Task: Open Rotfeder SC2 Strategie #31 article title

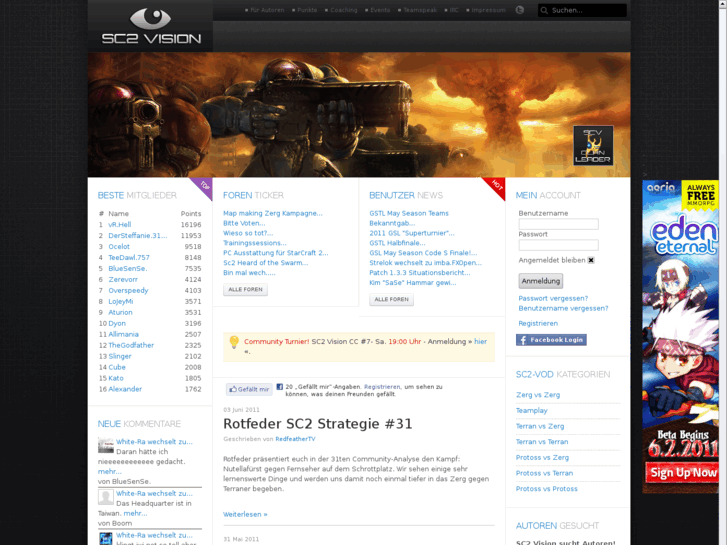Action: pos(318,424)
